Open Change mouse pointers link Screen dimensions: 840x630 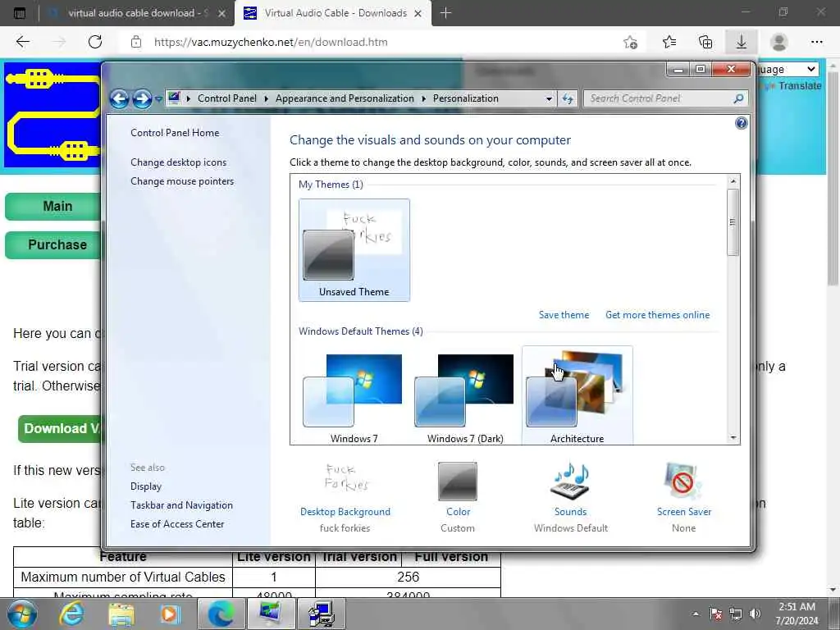coord(182,181)
